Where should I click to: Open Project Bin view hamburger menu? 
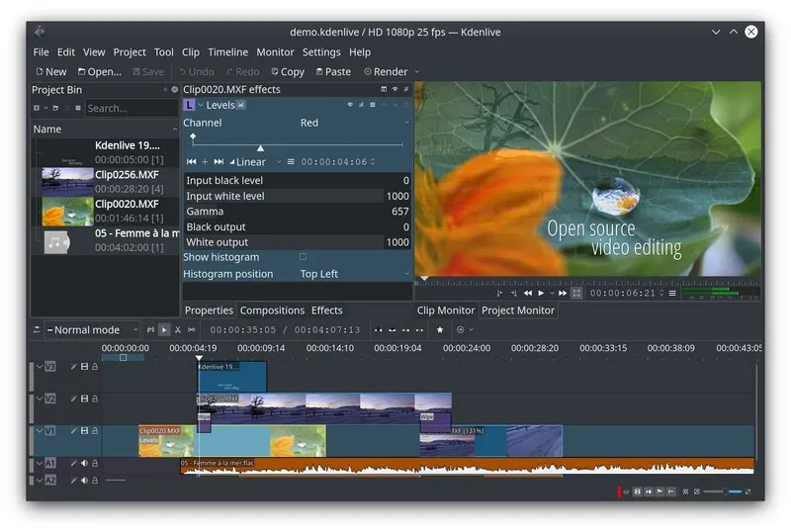point(78,108)
